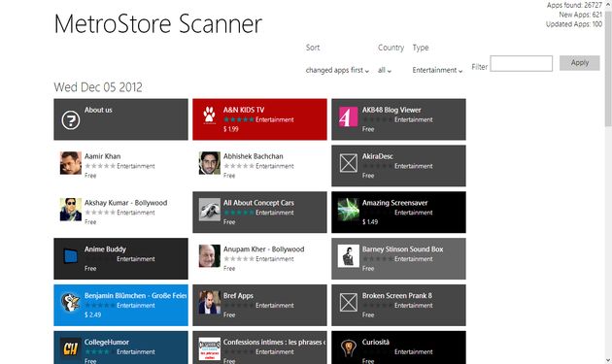Click the star rating on CollegeHumor
Image resolution: width=612 pixels, height=364 pixels.
[100, 352]
